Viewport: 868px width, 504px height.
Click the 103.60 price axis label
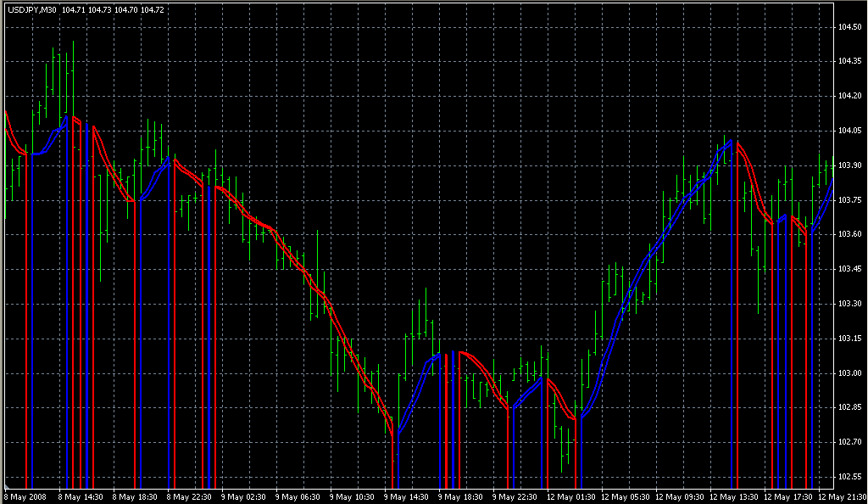tap(849, 234)
